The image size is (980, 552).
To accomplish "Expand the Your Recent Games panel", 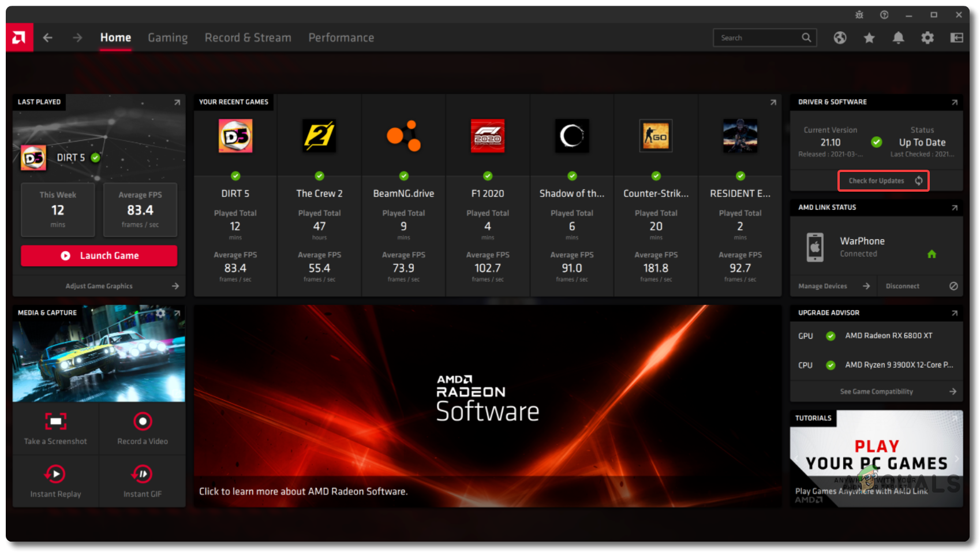I will point(773,102).
